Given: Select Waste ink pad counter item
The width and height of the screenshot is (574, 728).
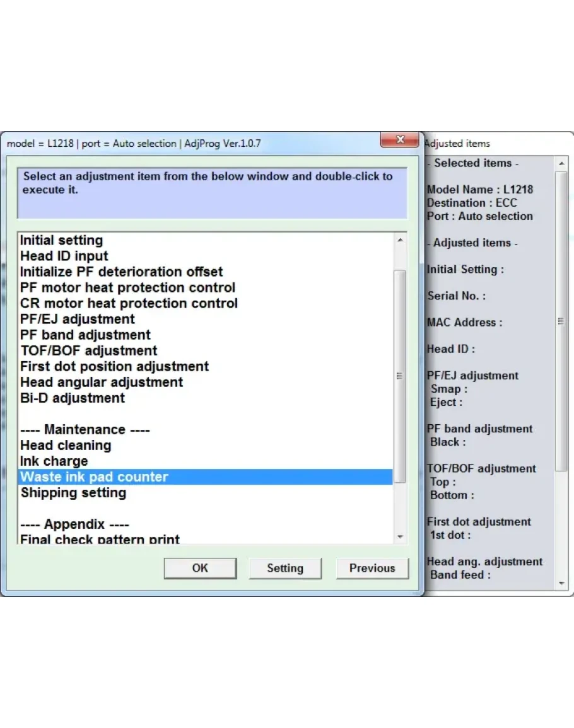Looking at the screenshot, I should pyautogui.click(x=95, y=477).
